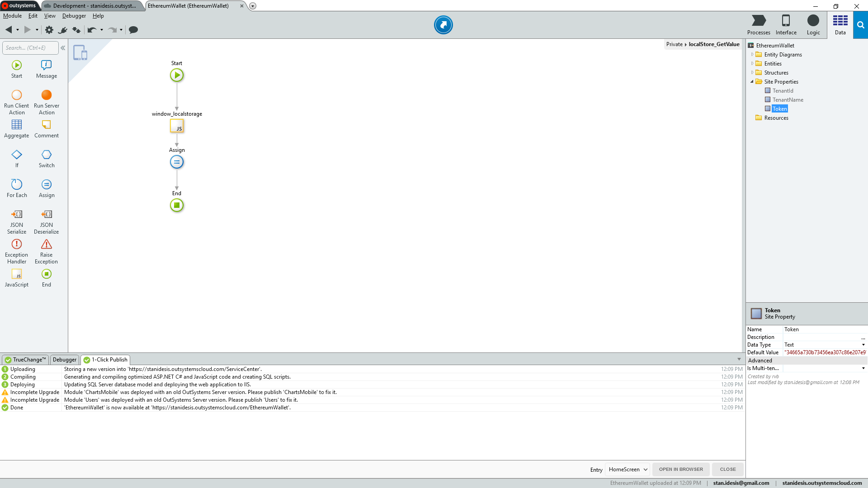Open the Module menu
The height and width of the screenshot is (488, 868).
12,16
